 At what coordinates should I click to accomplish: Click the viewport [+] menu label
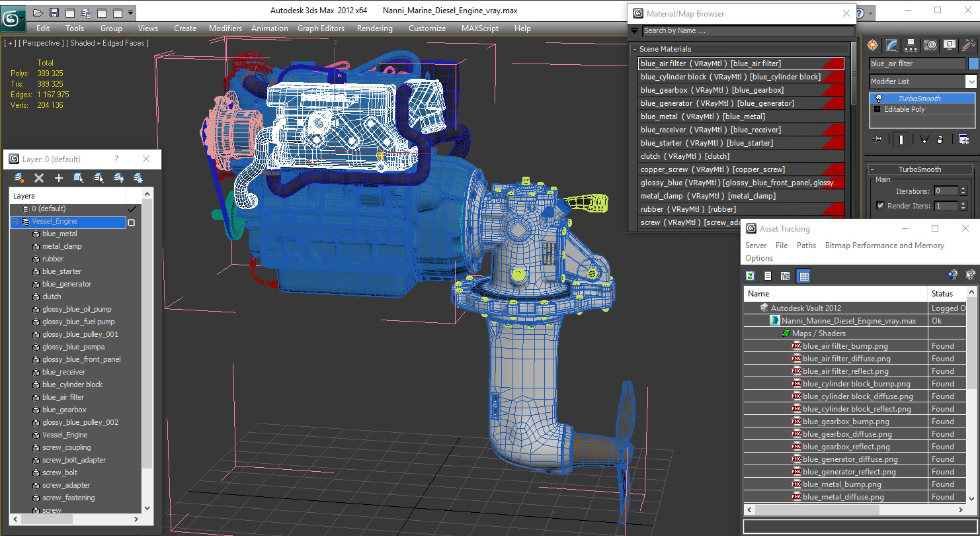(x=10, y=43)
